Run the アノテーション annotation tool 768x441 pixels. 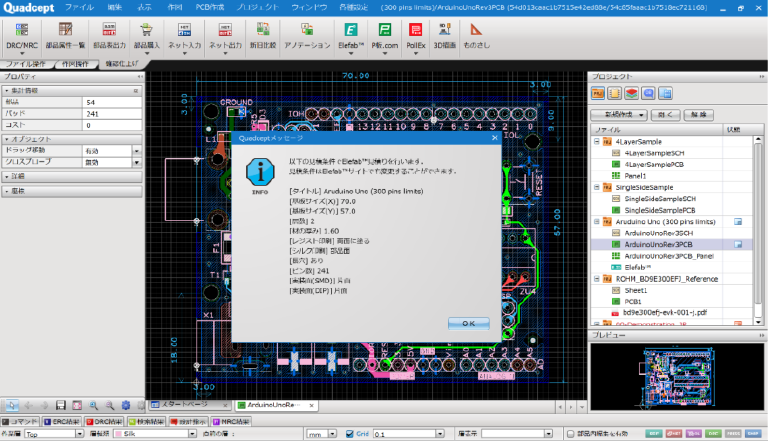click(x=307, y=36)
